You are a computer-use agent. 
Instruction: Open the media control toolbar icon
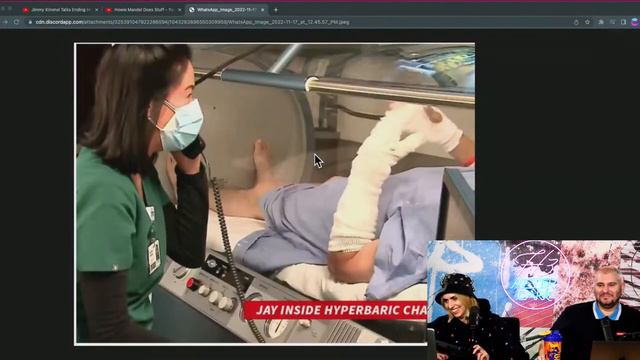click(613, 22)
